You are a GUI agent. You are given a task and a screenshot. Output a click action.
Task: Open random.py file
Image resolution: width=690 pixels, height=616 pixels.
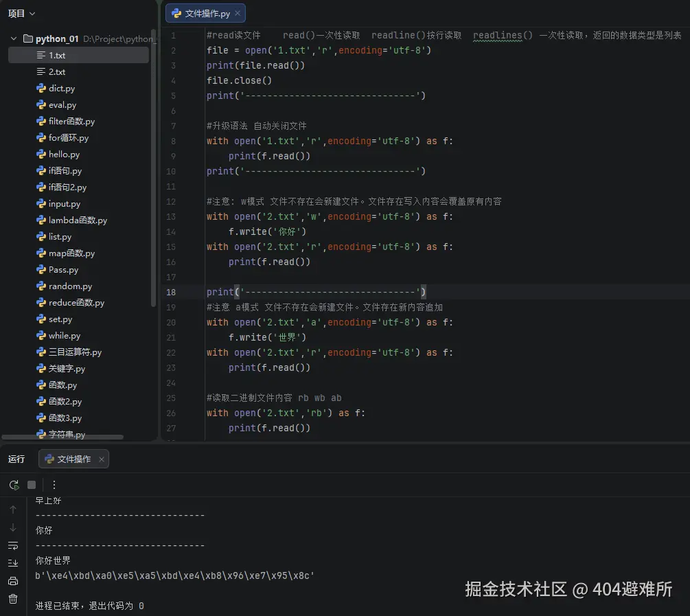click(x=71, y=286)
